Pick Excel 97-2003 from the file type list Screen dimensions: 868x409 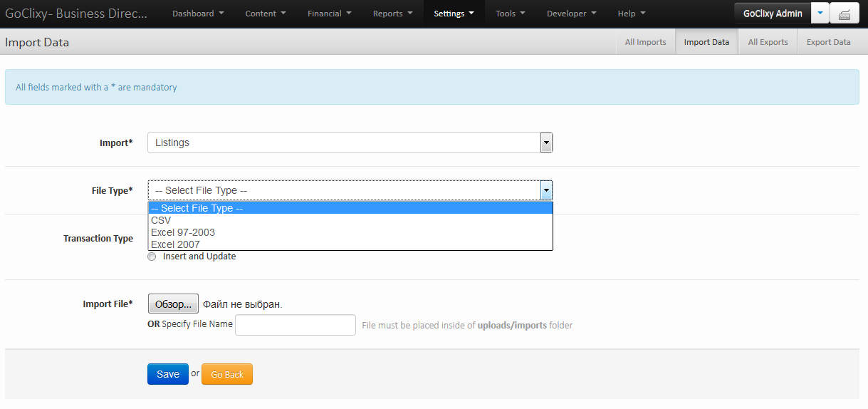click(183, 232)
